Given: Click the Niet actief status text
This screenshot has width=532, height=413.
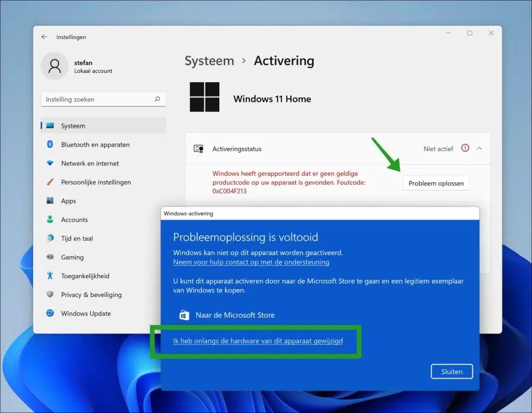Looking at the screenshot, I should [x=439, y=149].
